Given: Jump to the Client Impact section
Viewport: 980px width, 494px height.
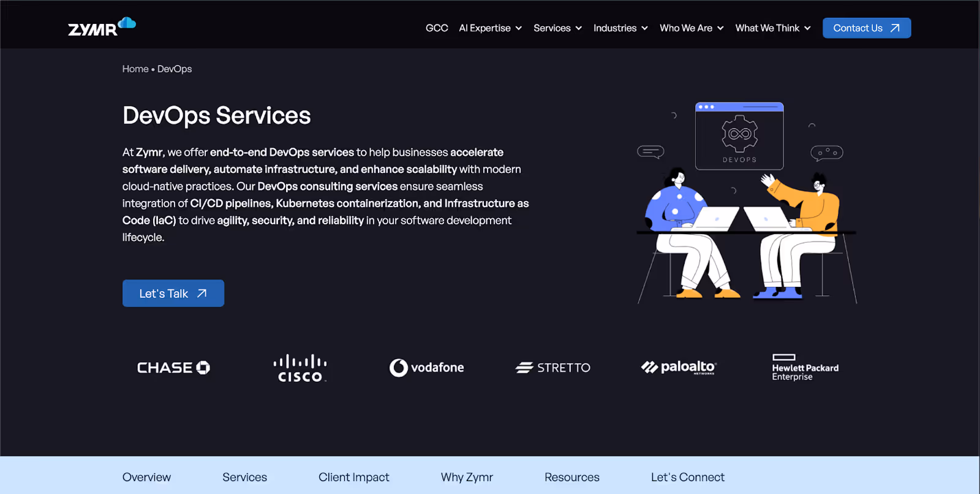Looking at the screenshot, I should [353, 477].
